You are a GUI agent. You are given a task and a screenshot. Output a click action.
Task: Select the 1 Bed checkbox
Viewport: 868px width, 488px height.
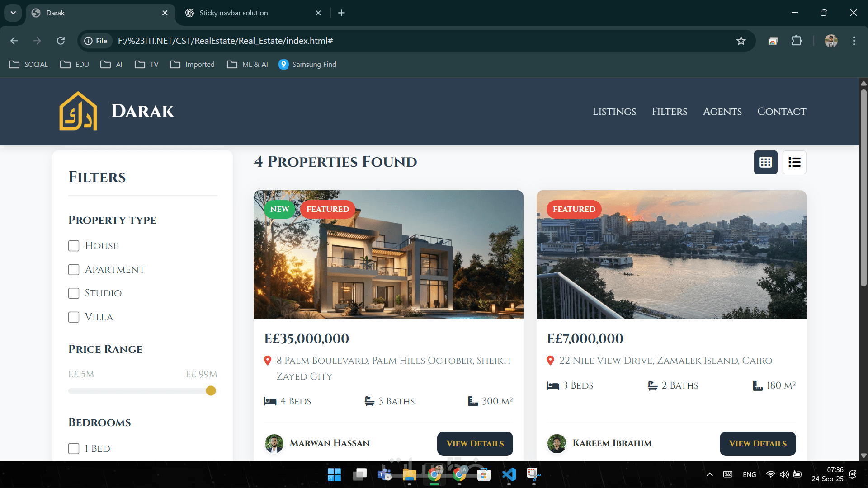[x=74, y=449]
